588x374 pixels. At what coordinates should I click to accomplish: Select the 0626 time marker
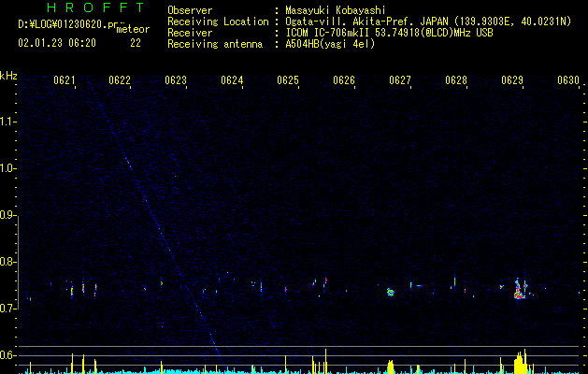tap(344, 80)
